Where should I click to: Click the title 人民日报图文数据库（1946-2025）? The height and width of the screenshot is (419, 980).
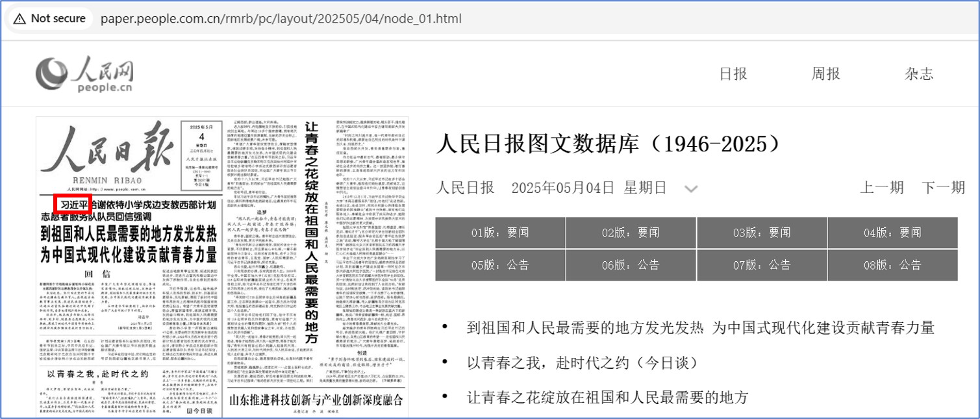(609, 144)
